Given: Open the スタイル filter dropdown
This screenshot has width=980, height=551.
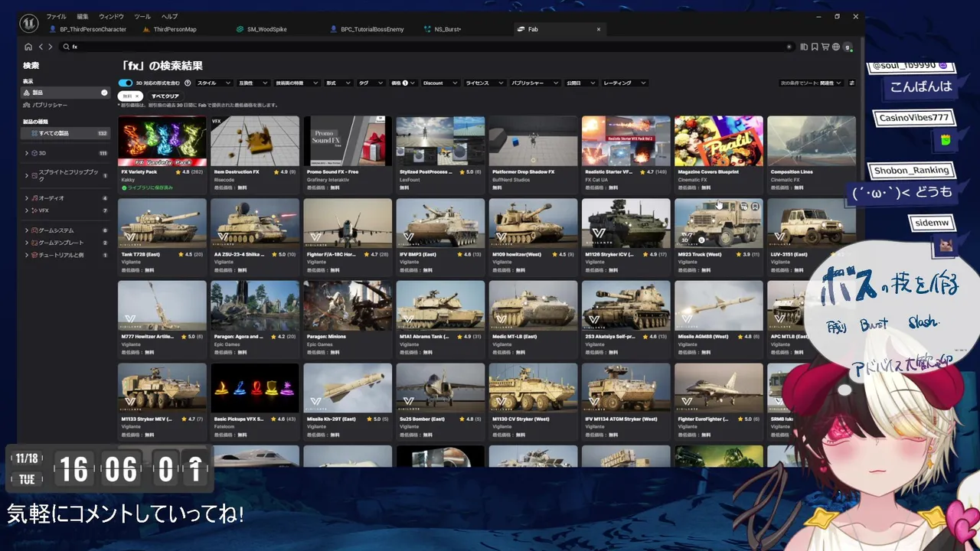Looking at the screenshot, I should pyautogui.click(x=214, y=83).
